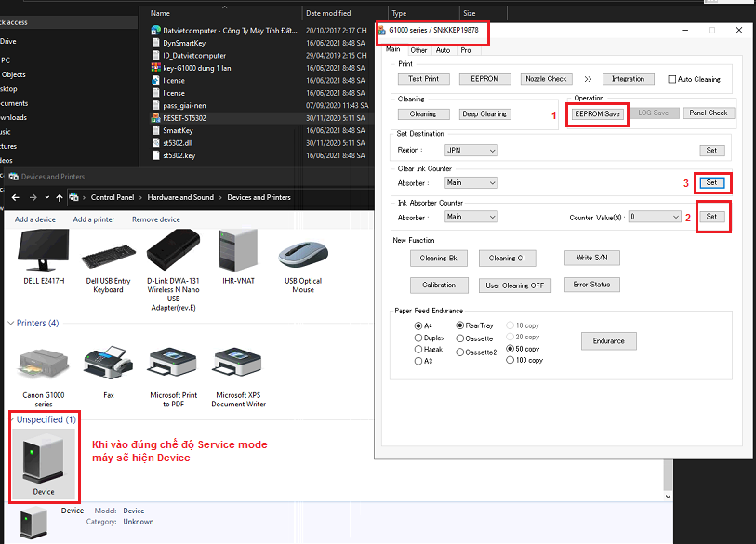Select the DELL E2417H monitor icon

click(44, 250)
